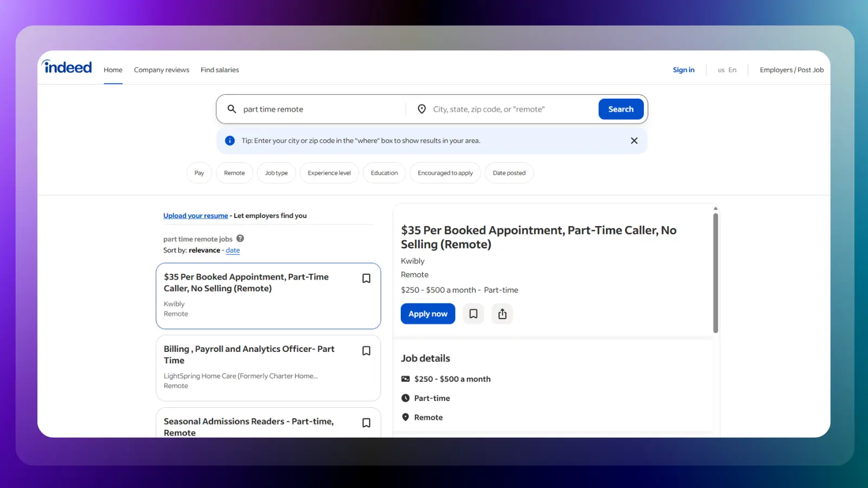Viewport: 868px width, 488px height.
Task: Click the Upload your resume link
Action: click(196, 216)
